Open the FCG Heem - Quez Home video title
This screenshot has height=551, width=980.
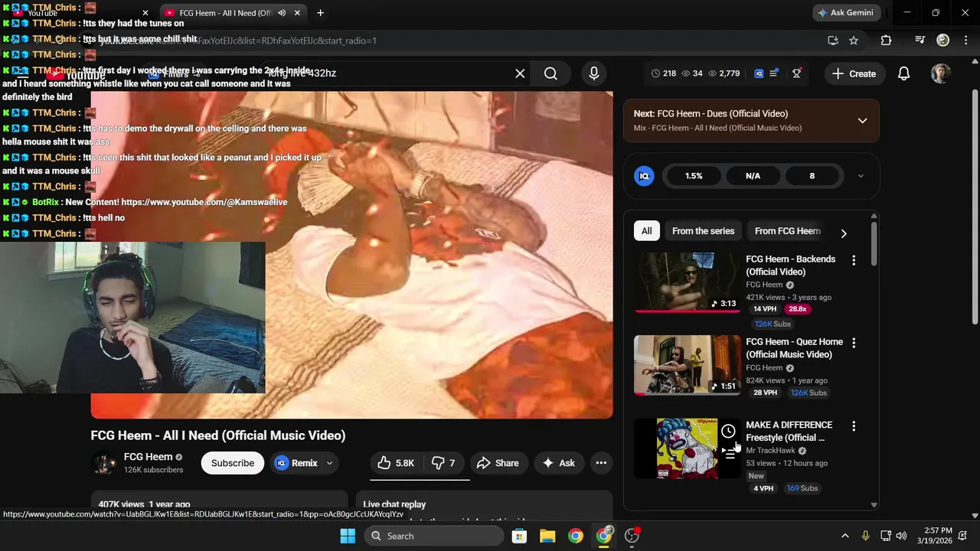tap(795, 348)
